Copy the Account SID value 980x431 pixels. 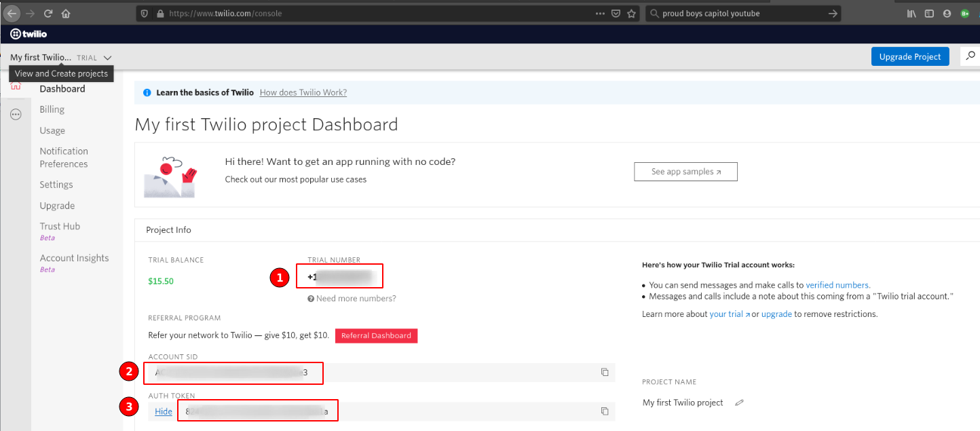coord(604,372)
